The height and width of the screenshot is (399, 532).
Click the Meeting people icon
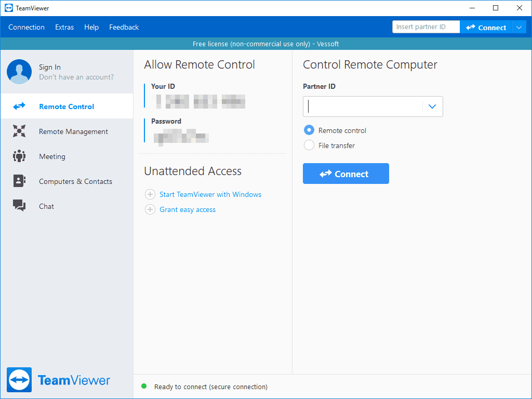19,156
